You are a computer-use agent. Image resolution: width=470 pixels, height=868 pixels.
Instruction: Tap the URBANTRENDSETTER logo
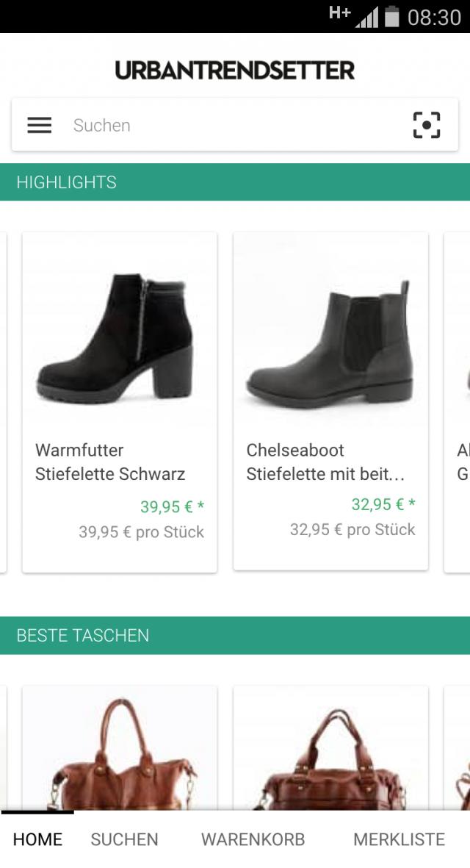tap(234, 70)
